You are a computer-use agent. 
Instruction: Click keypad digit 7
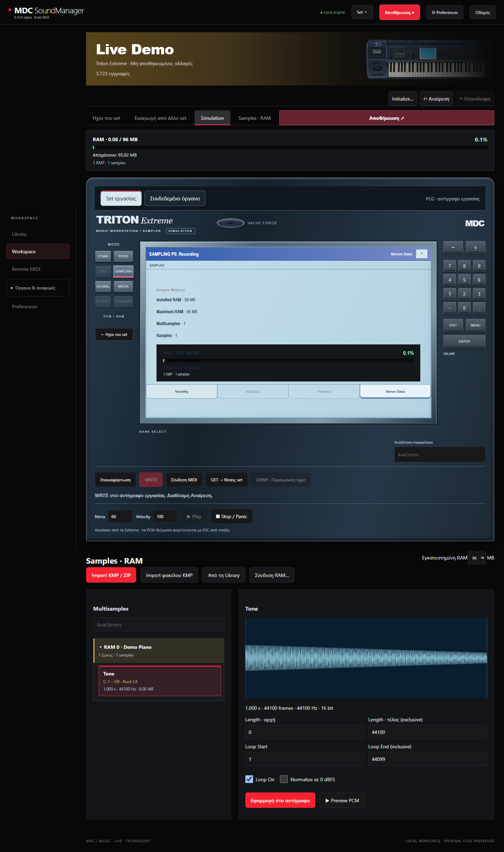point(450,266)
